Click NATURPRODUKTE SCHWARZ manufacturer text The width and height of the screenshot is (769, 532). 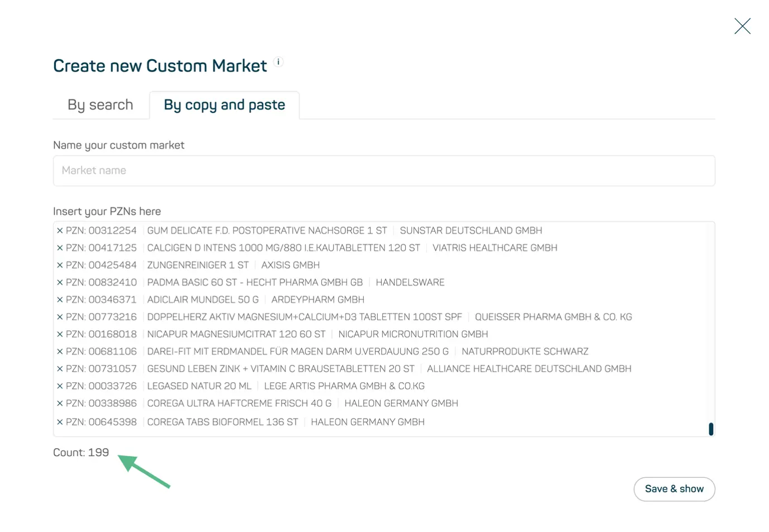[x=525, y=351]
